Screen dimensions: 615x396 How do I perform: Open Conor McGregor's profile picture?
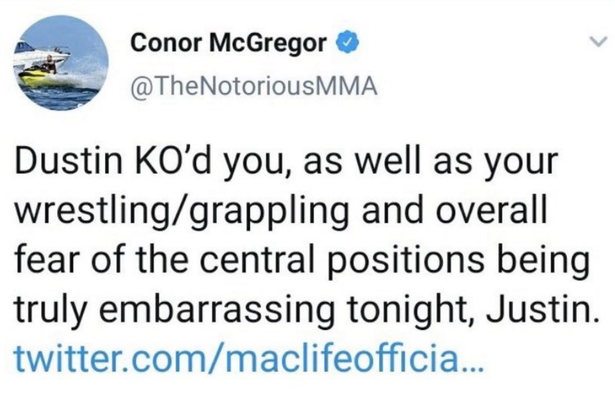62,64
